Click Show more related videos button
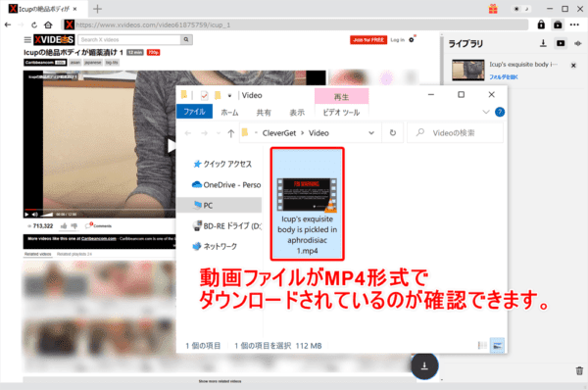Viewport: 588px width, 390px height. tap(220, 381)
